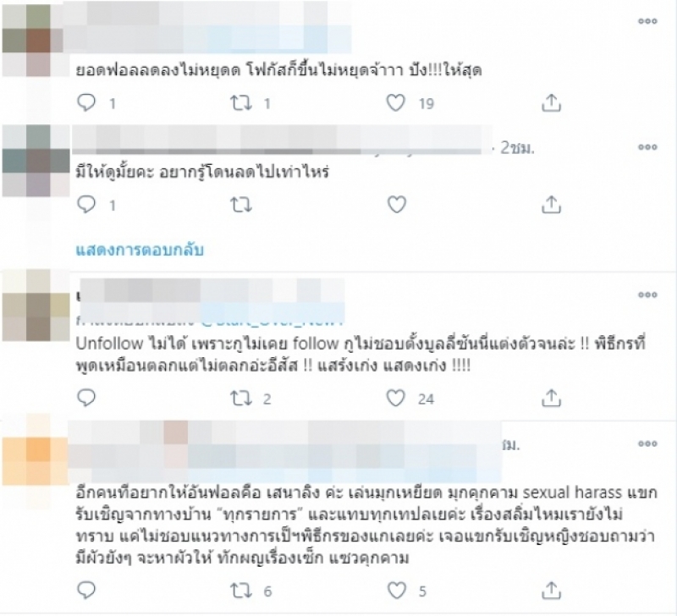The height and width of the screenshot is (616, 677).
Task: Retweet the sexual harass tweet with 6 retweets
Action: point(241,591)
